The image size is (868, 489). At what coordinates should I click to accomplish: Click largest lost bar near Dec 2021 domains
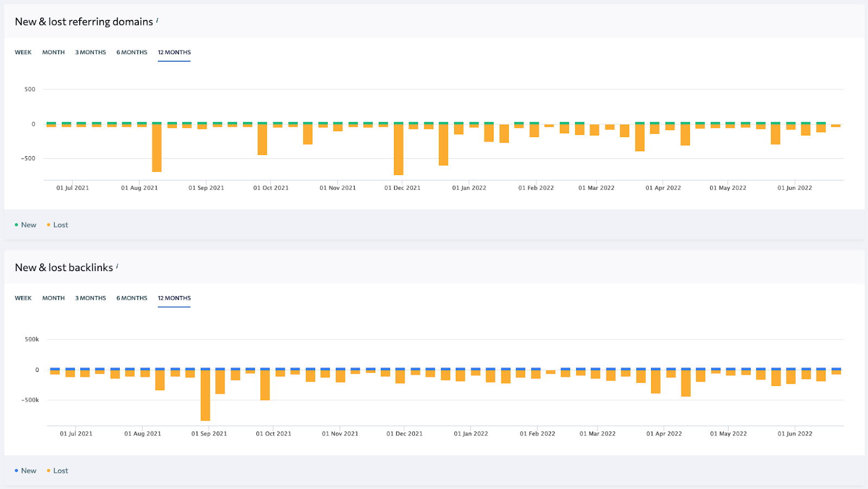[398, 150]
